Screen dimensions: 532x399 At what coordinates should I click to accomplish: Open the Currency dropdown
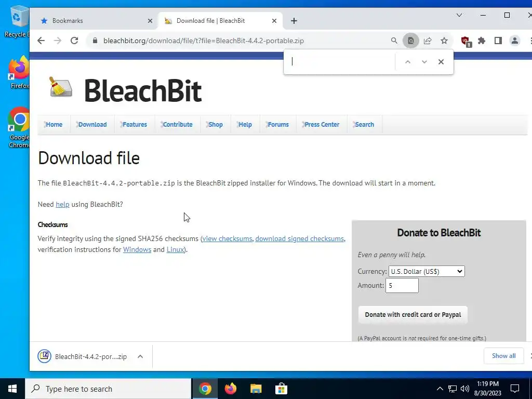tap(427, 271)
